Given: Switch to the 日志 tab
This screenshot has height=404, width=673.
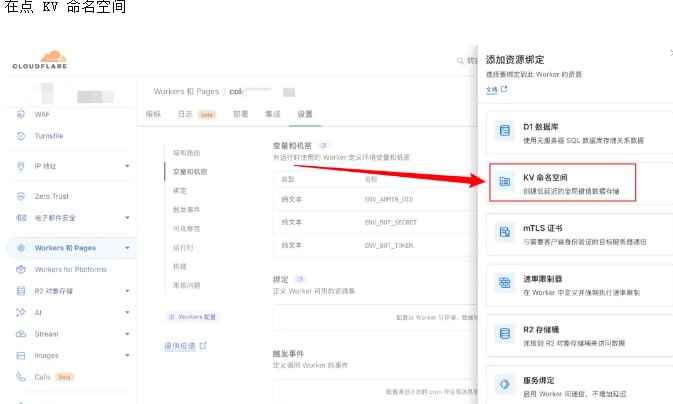Looking at the screenshot, I should point(185,114).
